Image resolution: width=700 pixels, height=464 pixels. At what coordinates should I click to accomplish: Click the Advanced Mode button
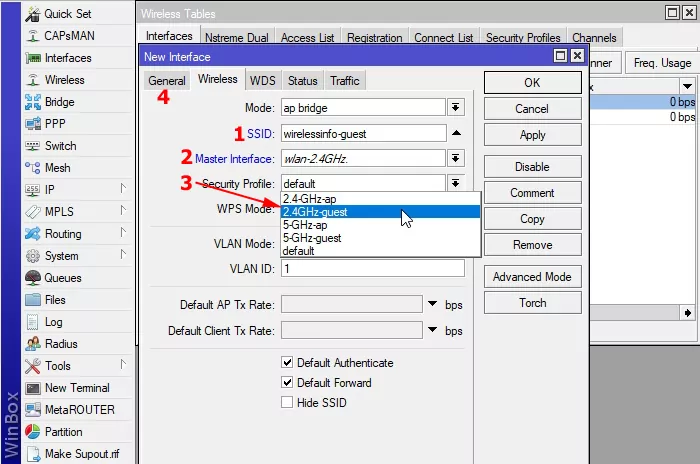point(533,276)
